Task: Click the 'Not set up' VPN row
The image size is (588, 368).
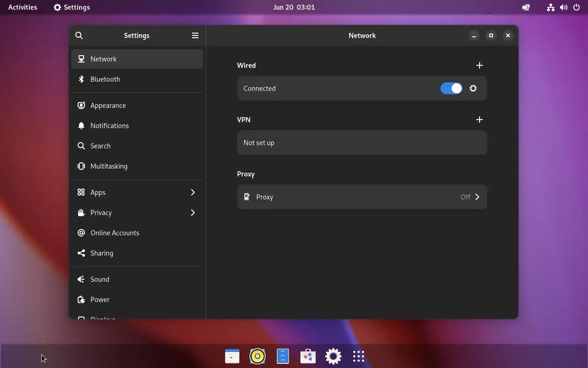Action: [x=362, y=143]
